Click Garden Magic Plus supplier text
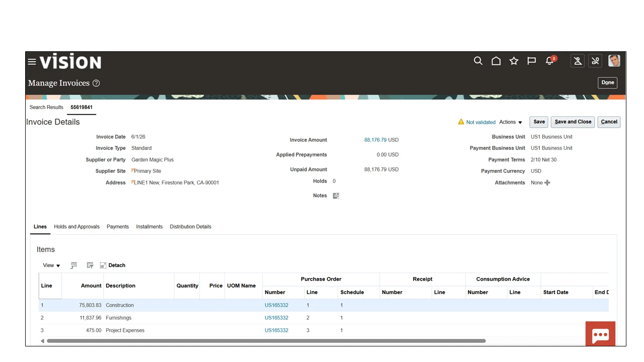The width and height of the screenshot is (644, 362). click(152, 160)
